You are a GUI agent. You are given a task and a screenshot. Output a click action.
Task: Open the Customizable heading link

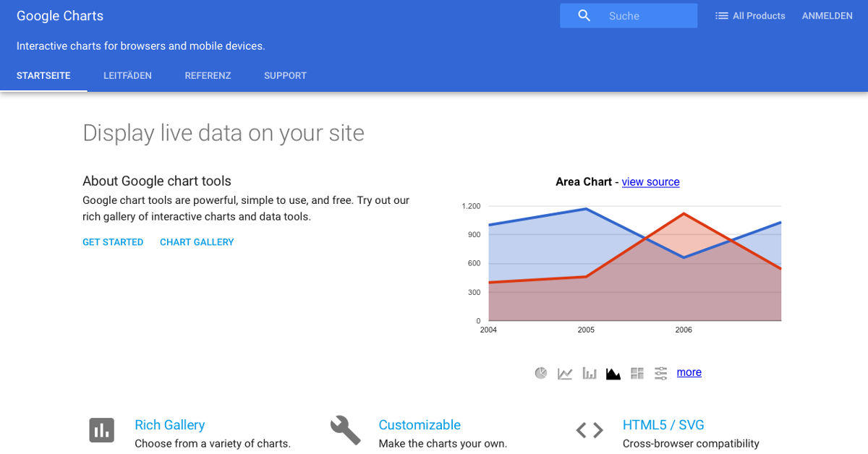(420, 425)
